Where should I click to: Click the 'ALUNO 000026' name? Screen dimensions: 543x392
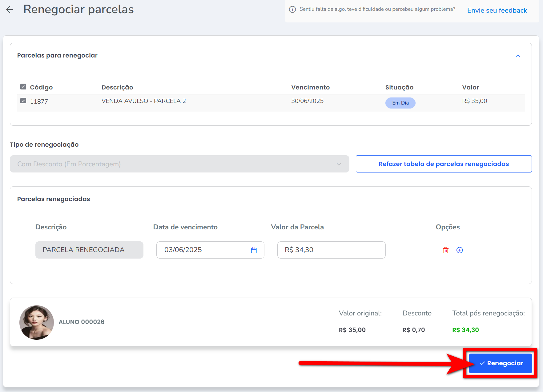(82, 322)
